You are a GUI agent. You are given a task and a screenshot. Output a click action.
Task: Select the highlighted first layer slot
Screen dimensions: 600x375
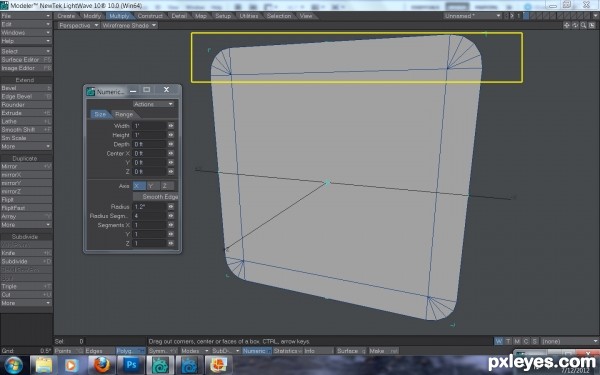click(526, 16)
